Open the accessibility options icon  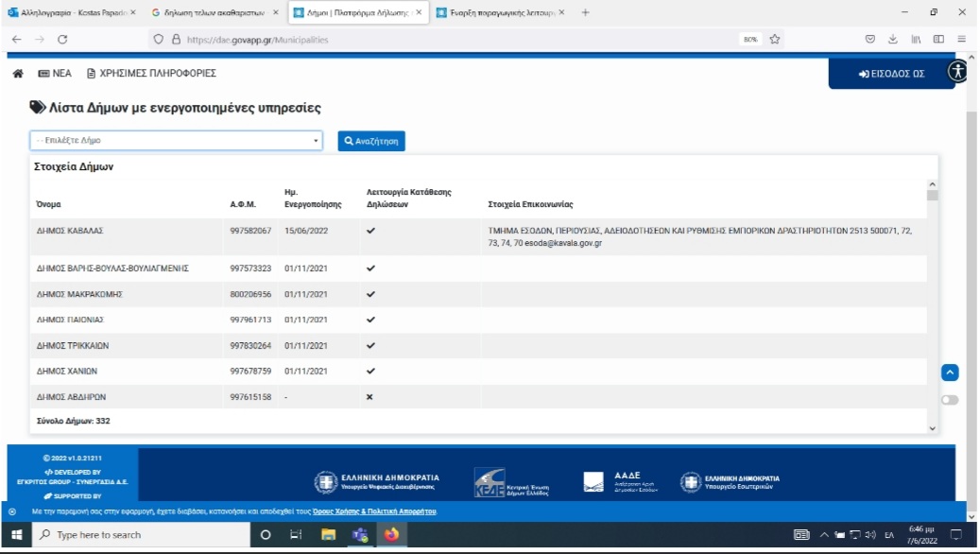point(957,71)
